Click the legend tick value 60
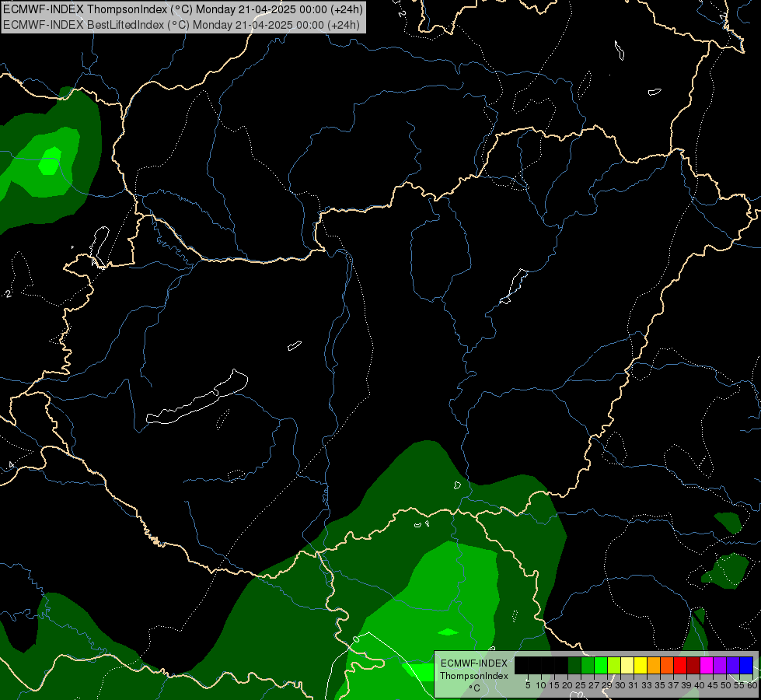Image resolution: width=761 pixels, height=700 pixels. tap(752, 685)
